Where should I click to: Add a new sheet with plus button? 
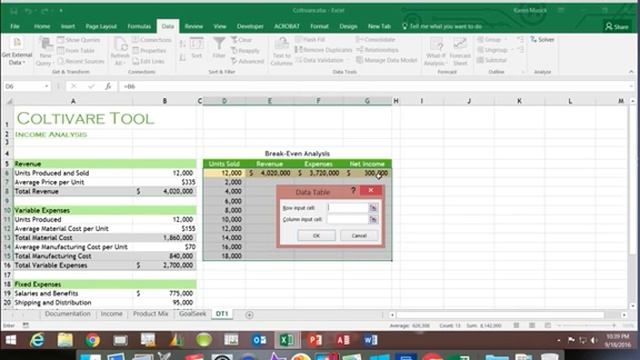point(249,315)
